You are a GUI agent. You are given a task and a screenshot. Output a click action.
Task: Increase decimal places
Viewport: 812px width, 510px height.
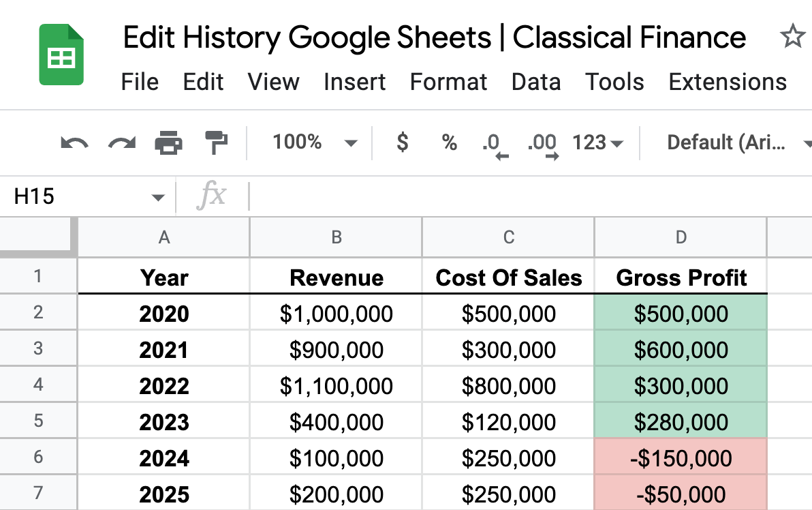point(542,142)
